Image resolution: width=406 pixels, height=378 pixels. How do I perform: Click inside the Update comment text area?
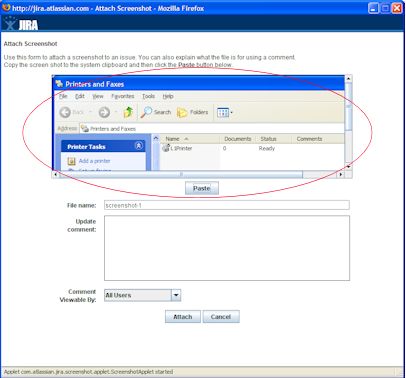pyautogui.click(x=227, y=248)
